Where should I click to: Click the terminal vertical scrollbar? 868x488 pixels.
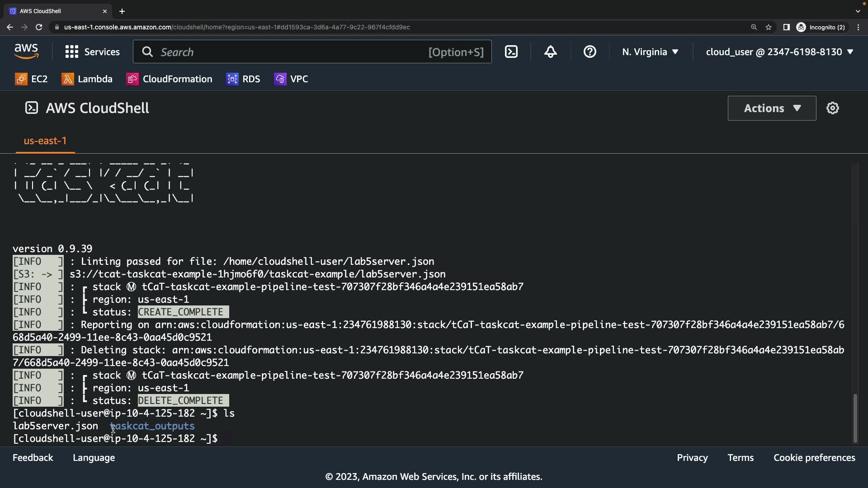[x=855, y=418]
